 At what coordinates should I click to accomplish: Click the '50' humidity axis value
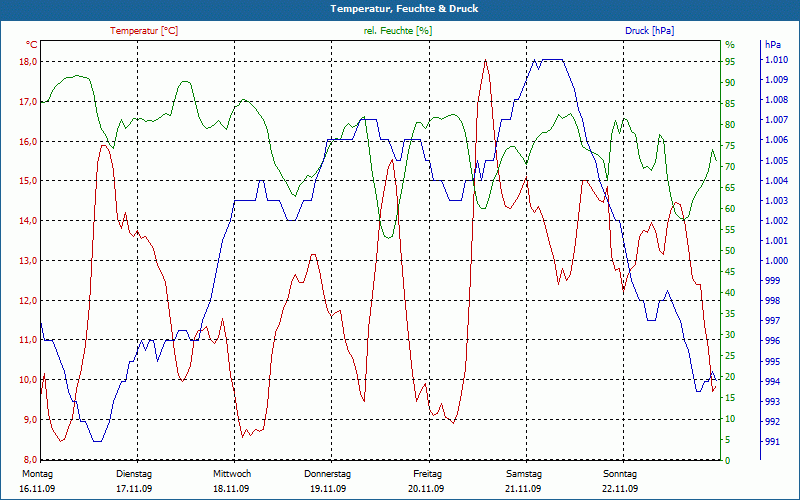pos(730,251)
